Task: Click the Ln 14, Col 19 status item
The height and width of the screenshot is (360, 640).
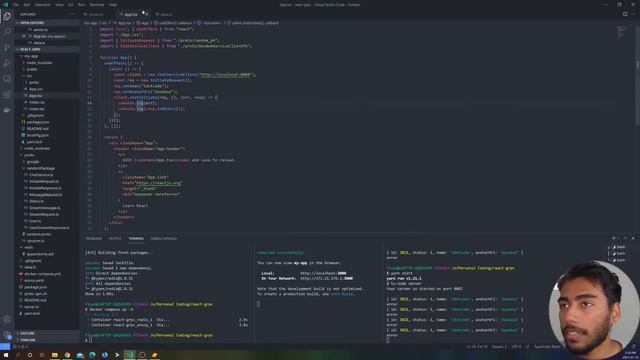Action: click(x=477, y=347)
